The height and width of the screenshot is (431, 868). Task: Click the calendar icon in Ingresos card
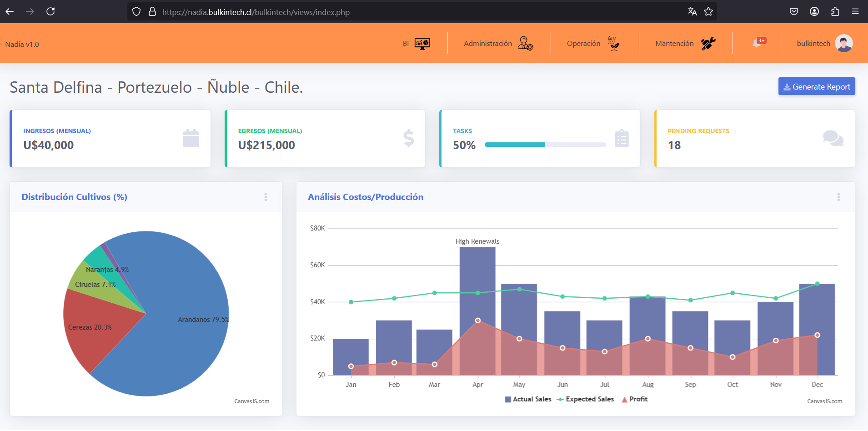[x=191, y=139]
